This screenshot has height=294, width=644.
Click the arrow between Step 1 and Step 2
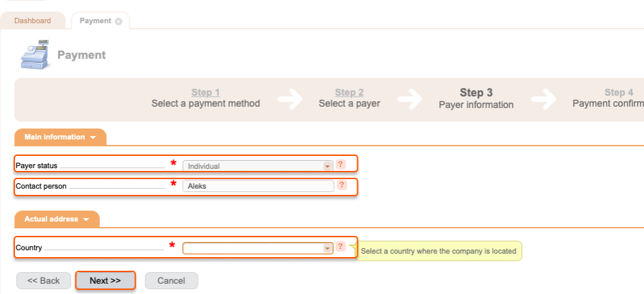[x=290, y=99]
